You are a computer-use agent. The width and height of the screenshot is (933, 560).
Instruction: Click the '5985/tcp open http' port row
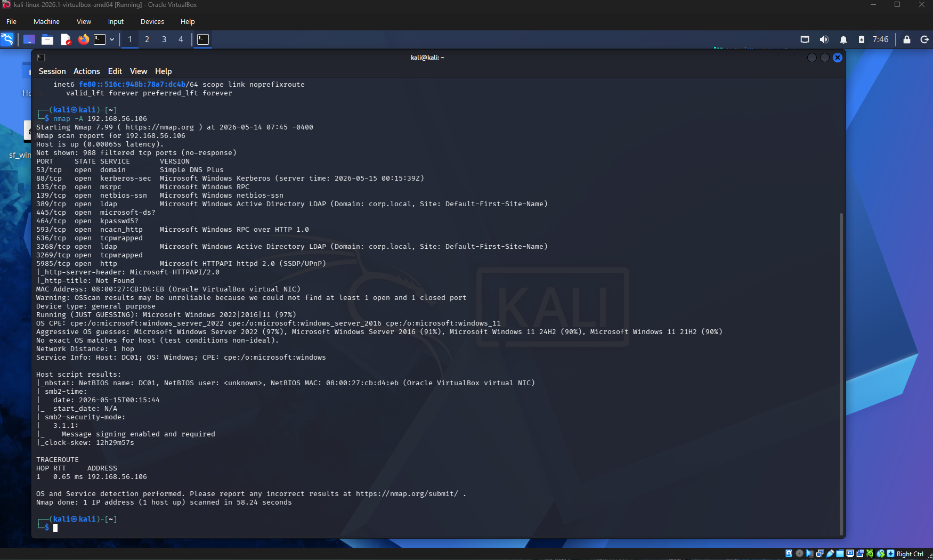[x=181, y=264]
